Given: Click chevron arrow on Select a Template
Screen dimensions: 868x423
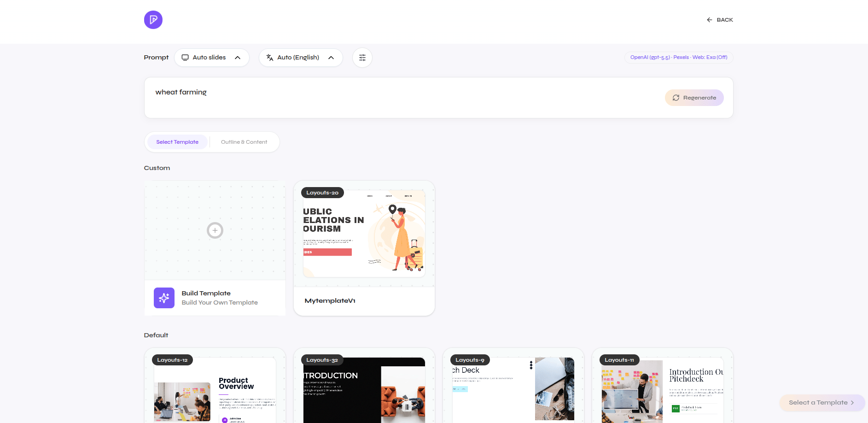Looking at the screenshot, I should 852,403.
